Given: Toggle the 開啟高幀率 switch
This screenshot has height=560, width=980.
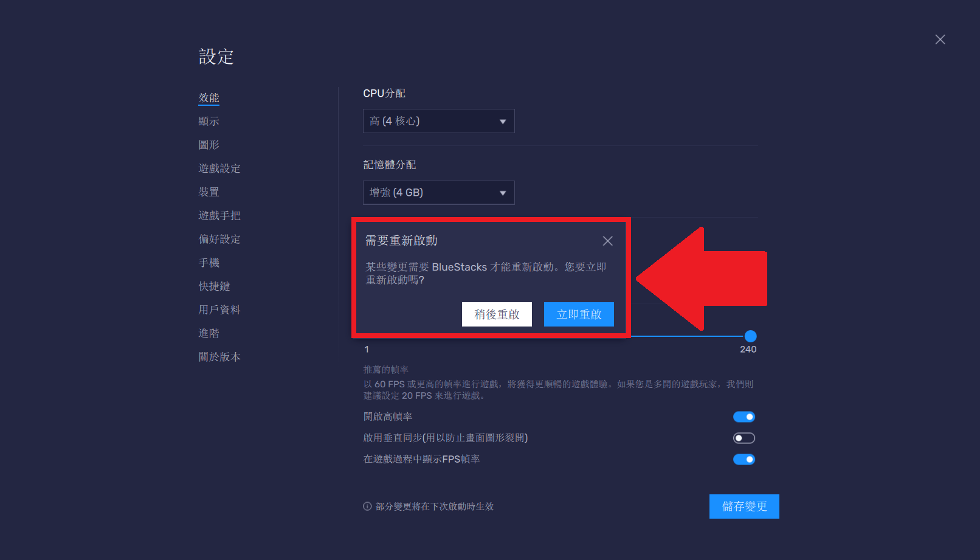Looking at the screenshot, I should pyautogui.click(x=744, y=417).
